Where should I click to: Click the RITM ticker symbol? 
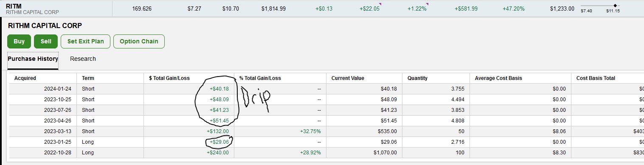click(x=14, y=6)
